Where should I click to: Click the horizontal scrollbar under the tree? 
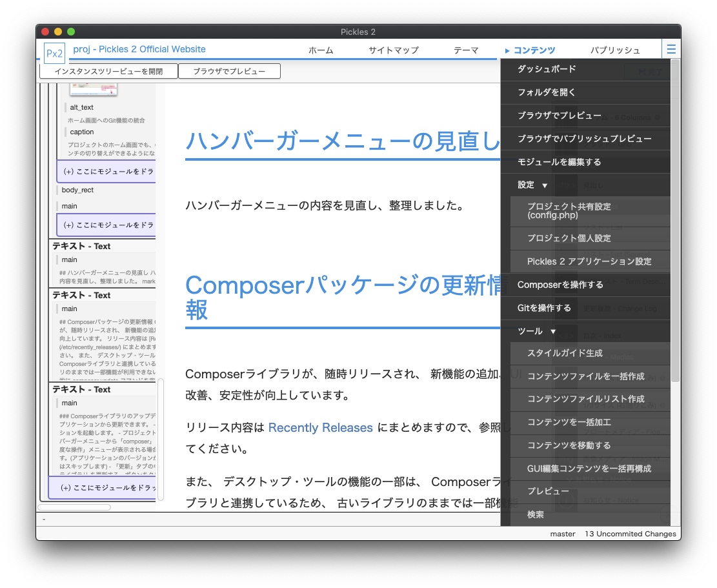pos(76,507)
